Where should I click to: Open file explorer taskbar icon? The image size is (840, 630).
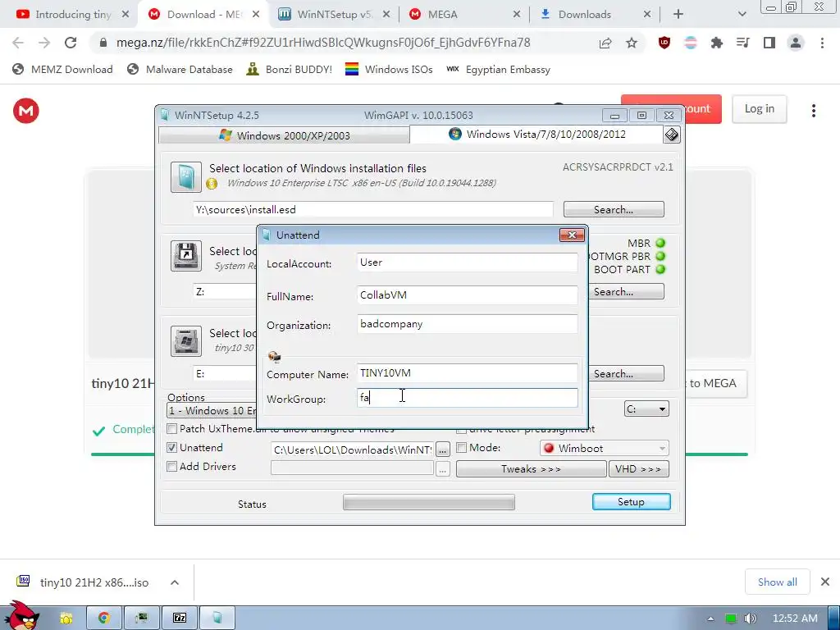tap(66, 618)
